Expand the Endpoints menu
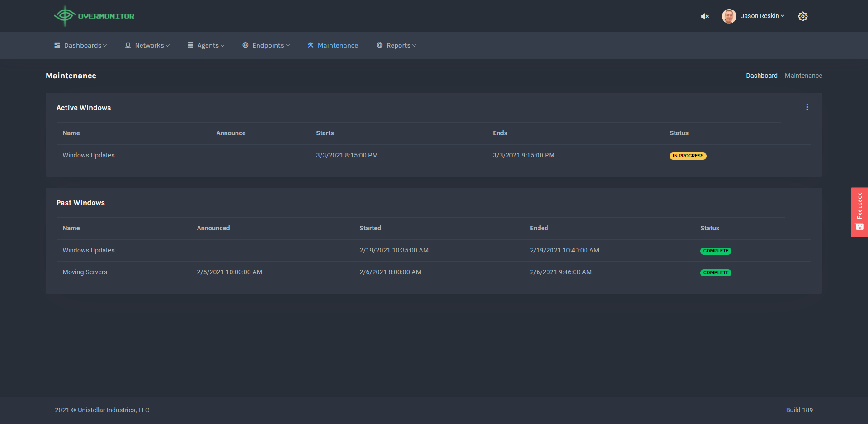Viewport: 868px width, 424px height. pos(271,45)
